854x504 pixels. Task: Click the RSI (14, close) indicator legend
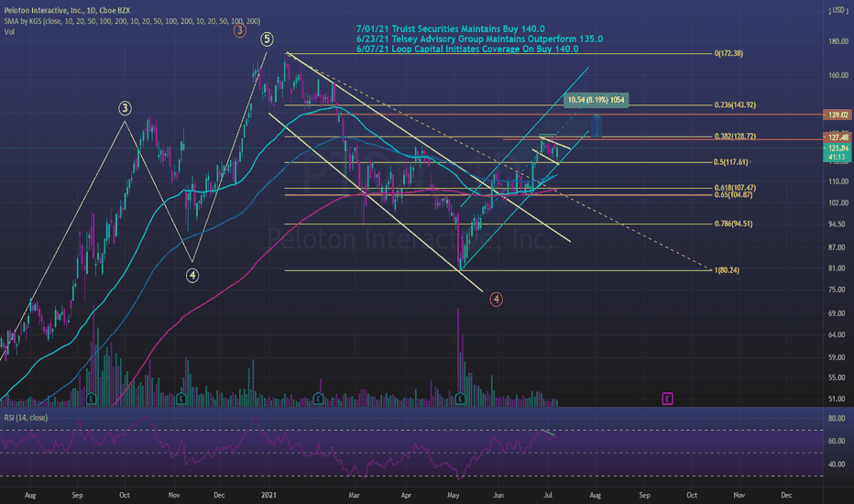(26, 418)
